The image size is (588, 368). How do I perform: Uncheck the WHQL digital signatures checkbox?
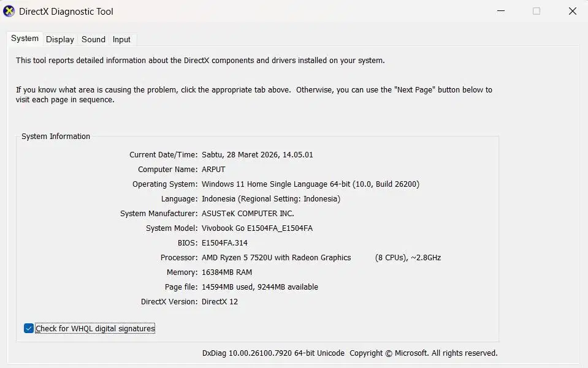pos(29,329)
